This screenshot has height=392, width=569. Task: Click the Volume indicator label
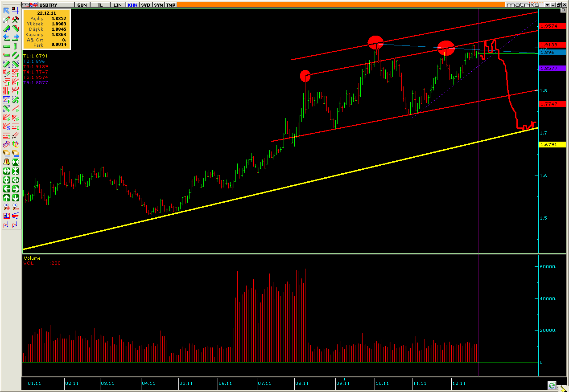click(32, 258)
